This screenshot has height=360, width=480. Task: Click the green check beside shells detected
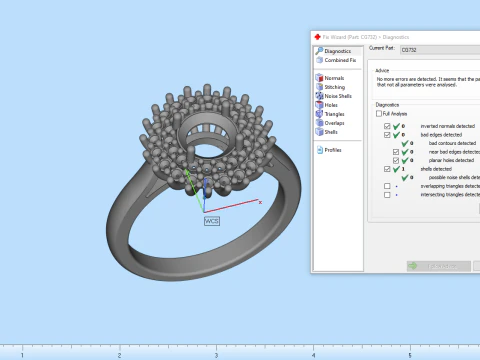396,169
